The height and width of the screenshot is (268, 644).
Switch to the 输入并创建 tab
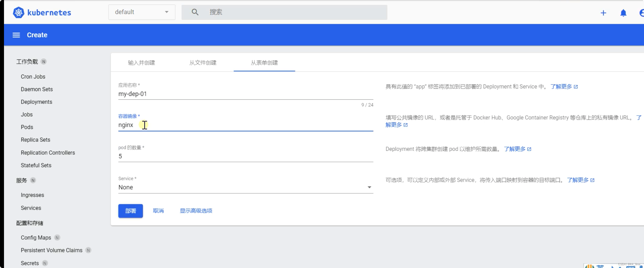pos(141,63)
